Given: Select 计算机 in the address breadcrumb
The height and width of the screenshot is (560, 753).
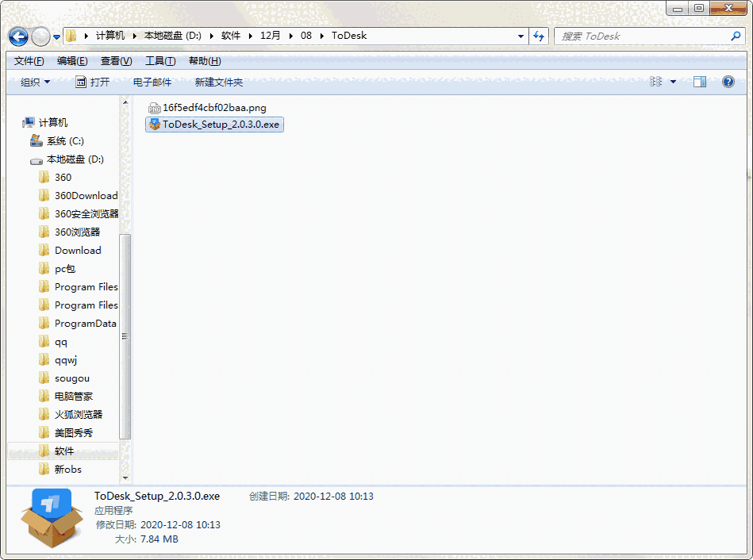Looking at the screenshot, I should pos(110,36).
